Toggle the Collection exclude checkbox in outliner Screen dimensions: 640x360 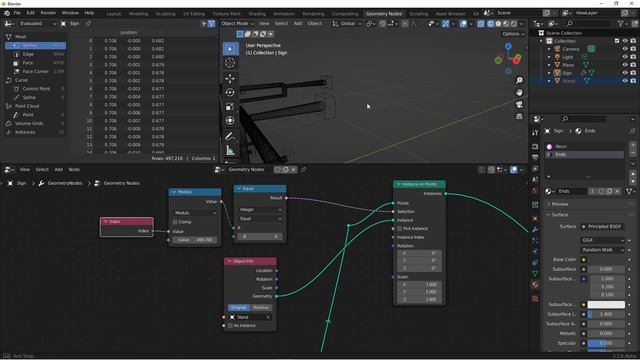click(x=617, y=41)
